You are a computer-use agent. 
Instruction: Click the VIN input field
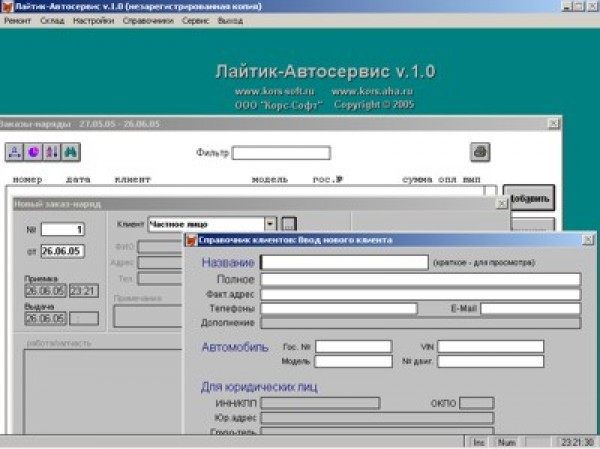point(491,346)
